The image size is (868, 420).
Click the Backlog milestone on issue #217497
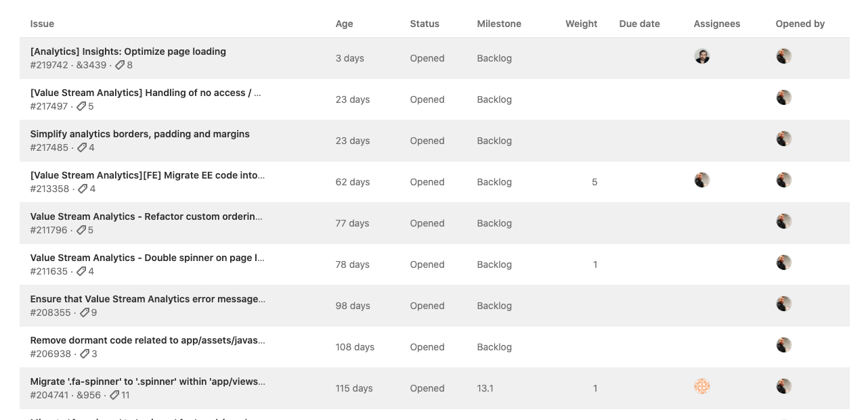(x=494, y=99)
